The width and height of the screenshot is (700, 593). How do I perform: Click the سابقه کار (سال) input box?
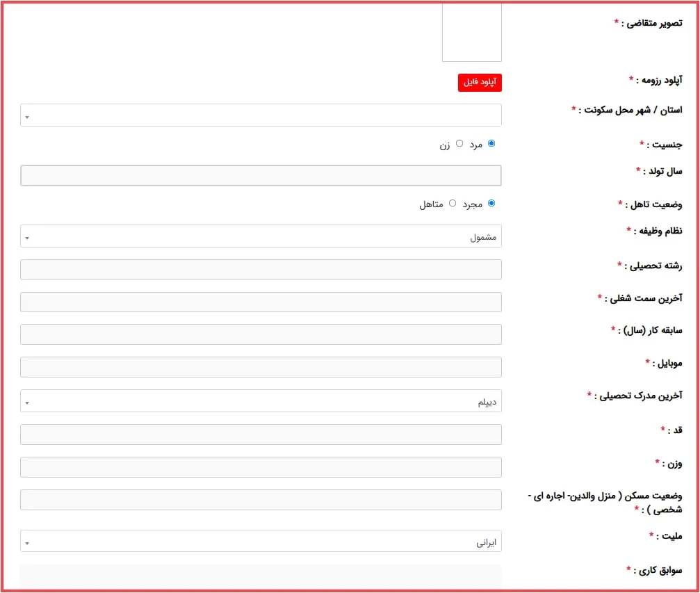(261, 334)
